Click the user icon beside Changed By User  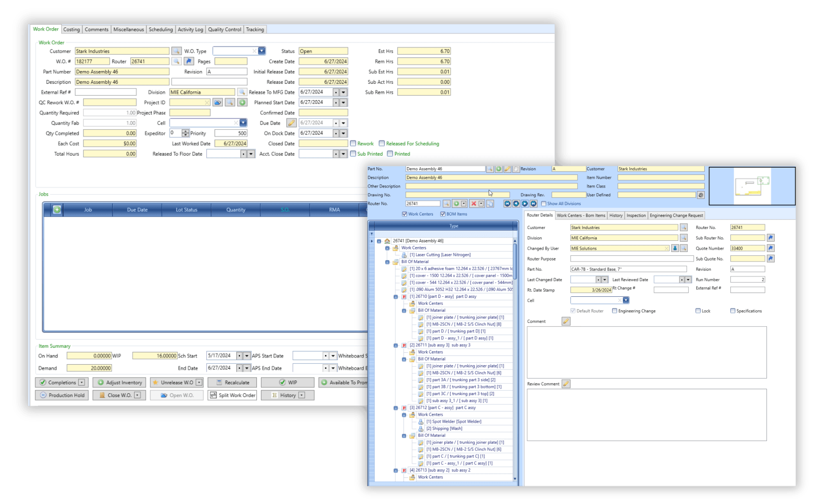(675, 248)
